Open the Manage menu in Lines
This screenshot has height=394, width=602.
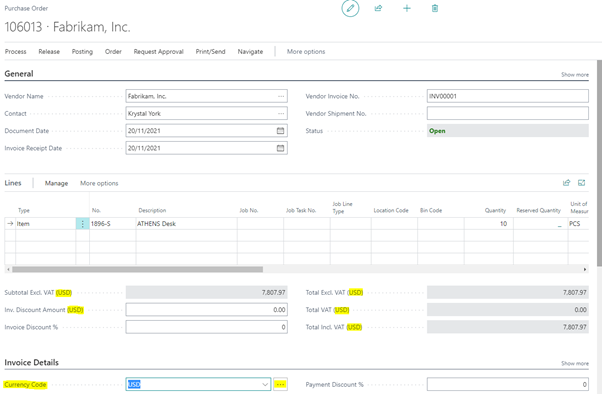[x=56, y=183]
